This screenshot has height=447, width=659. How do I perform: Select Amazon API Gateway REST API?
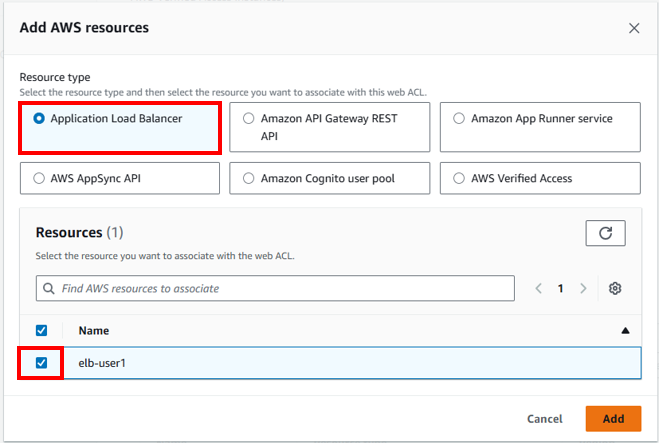point(330,127)
